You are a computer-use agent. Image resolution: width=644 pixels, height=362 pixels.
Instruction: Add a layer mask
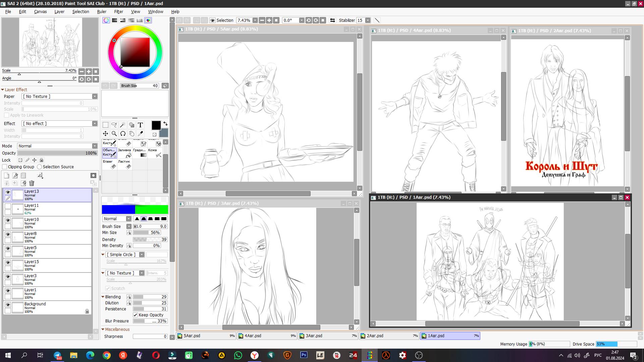[93, 175]
